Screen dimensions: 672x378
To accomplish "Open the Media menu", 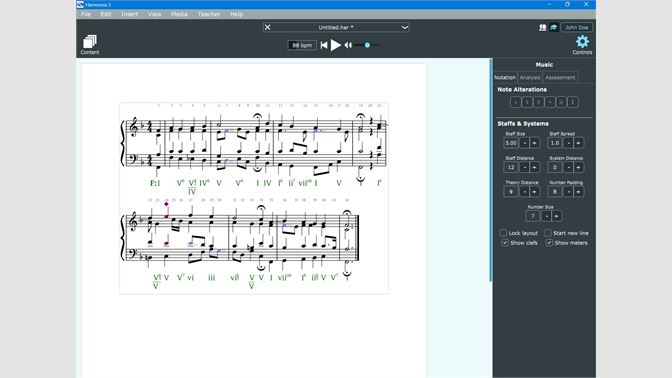I will pos(179,14).
